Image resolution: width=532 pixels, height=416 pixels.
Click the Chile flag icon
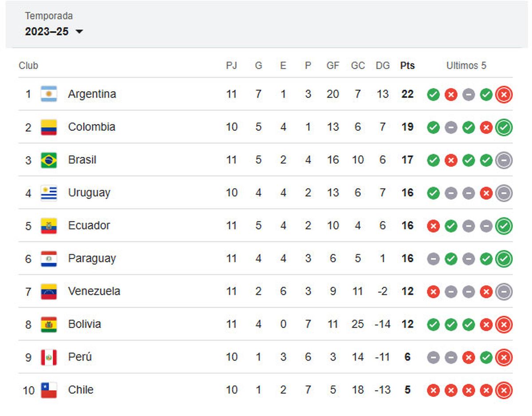coord(49,390)
